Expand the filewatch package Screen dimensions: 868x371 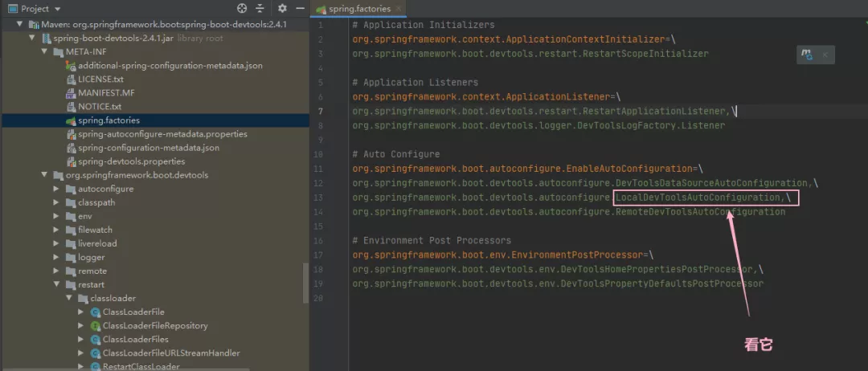click(56, 230)
